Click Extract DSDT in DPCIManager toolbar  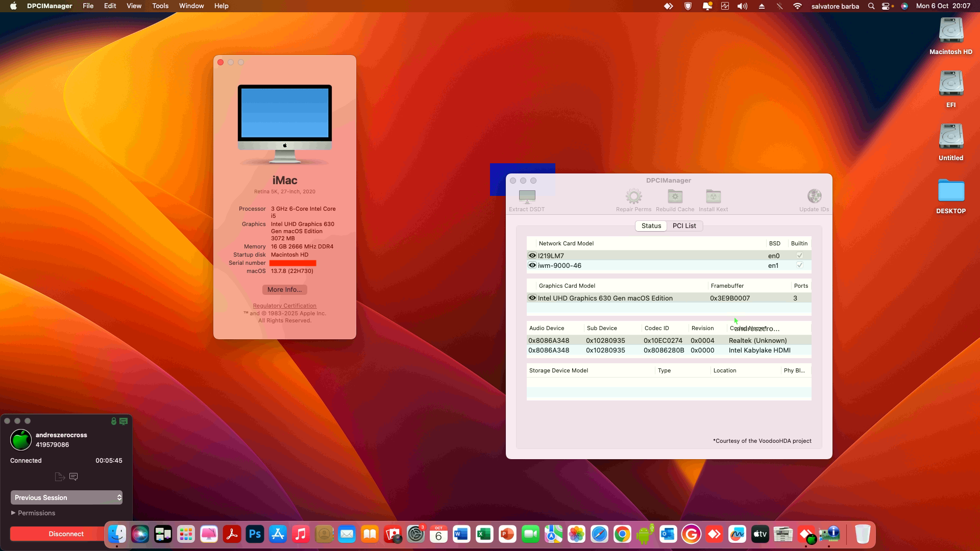[527, 201]
